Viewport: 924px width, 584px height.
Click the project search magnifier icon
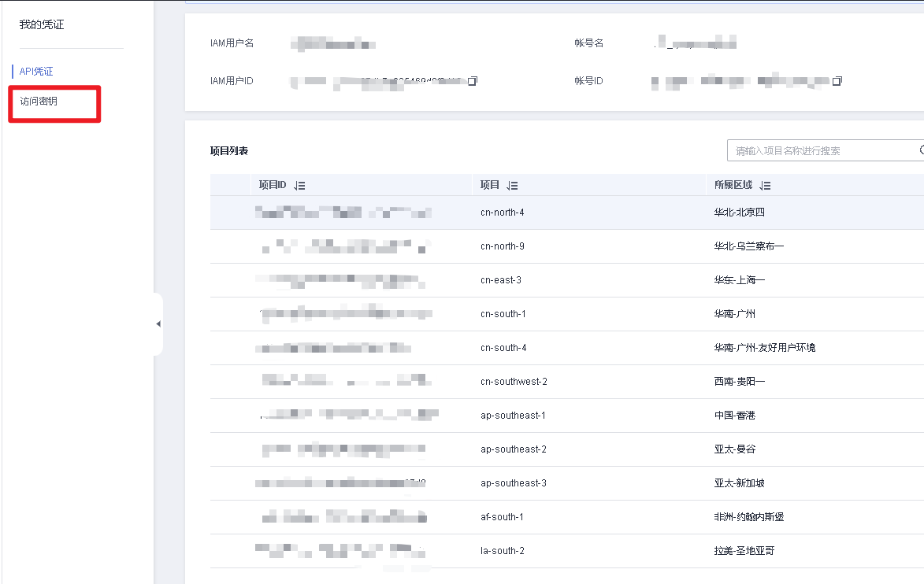(920, 150)
